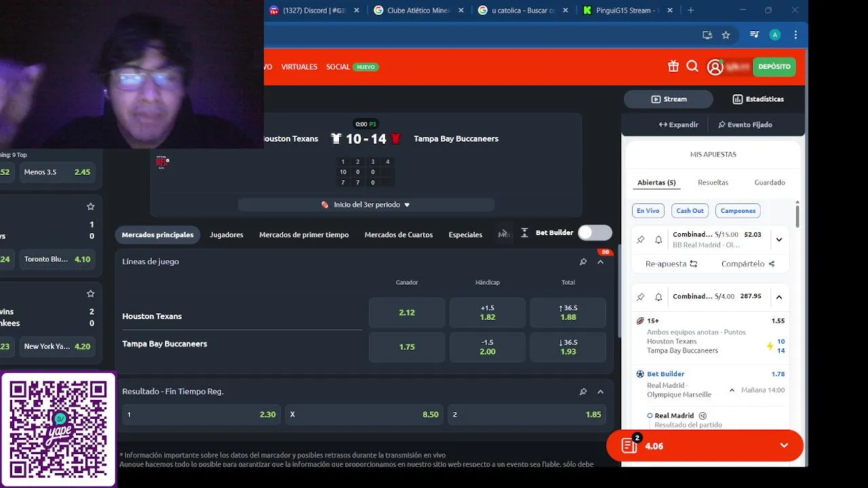This screenshot has height=488, width=868.
Task: Enable notifications bell for S/15.00 bet
Action: coord(658,240)
